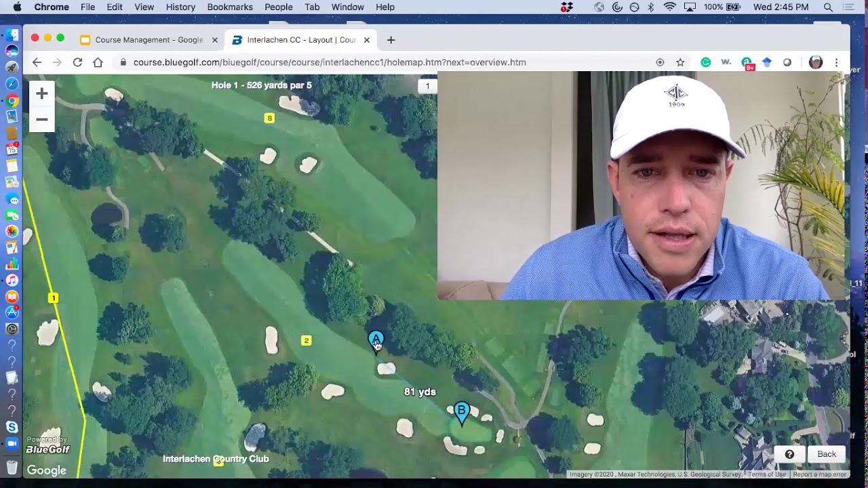Click Report a map error link
The width and height of the screenshot is (868, 488).
click(x=819, y=474)
